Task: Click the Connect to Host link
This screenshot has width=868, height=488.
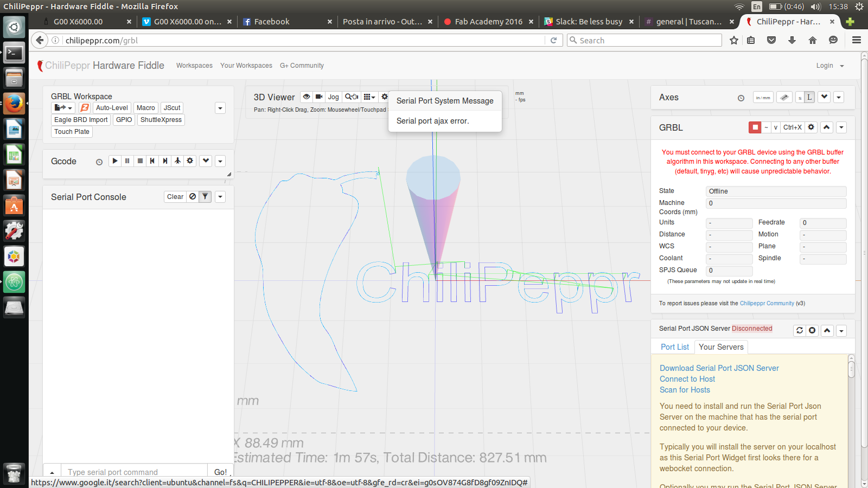Action: pyautogui.click(x=687, y=379)
